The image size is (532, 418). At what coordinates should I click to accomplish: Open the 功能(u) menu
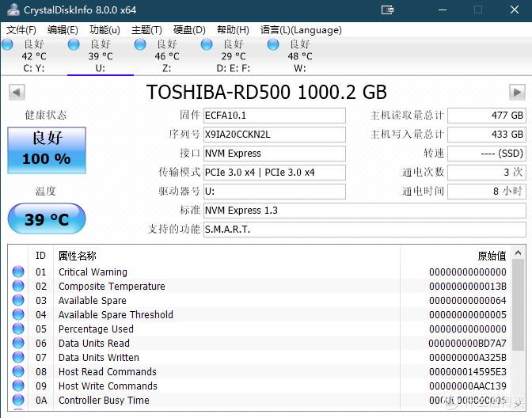coord(104,30)
